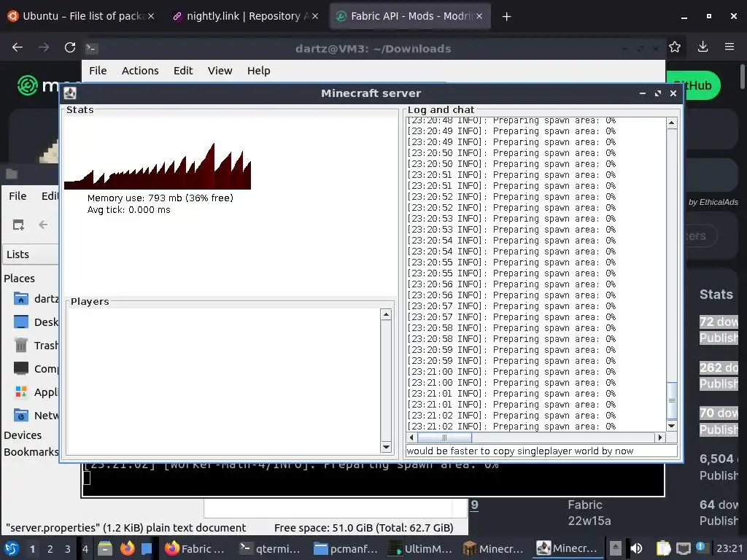This screenshot has height=560, width=747.
Task: Open the terminal Actions menu
Action: pyautogui.click(x=140, y=71)
